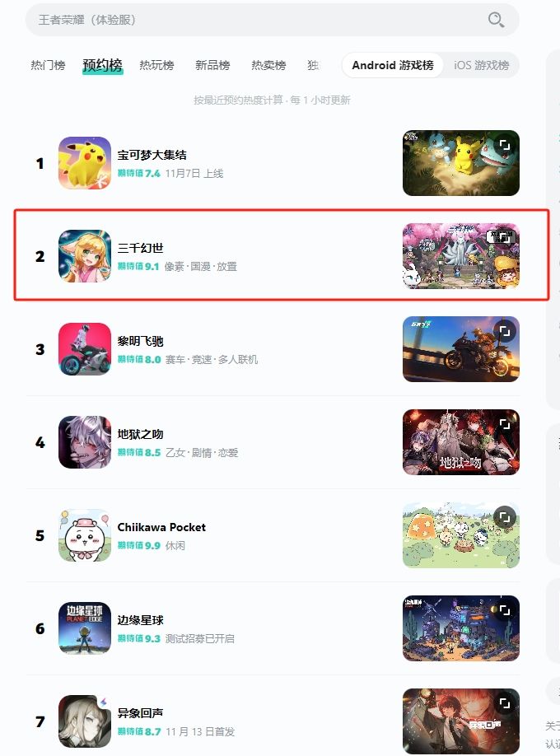
Task: Switch to Android 游戏榜 toggle
Action: pyautogui.click(x=393, y=65)
